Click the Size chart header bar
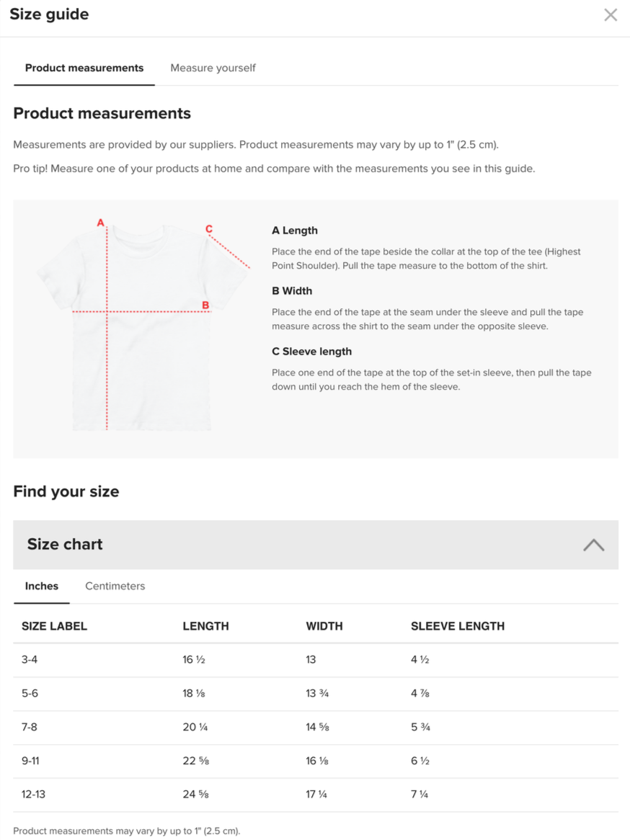 [x=315, y=545]
